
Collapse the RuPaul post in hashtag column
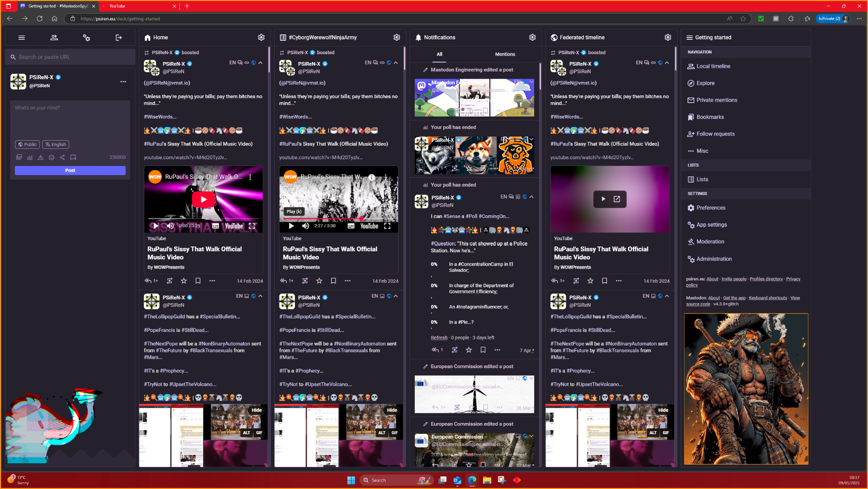point(396,63)
